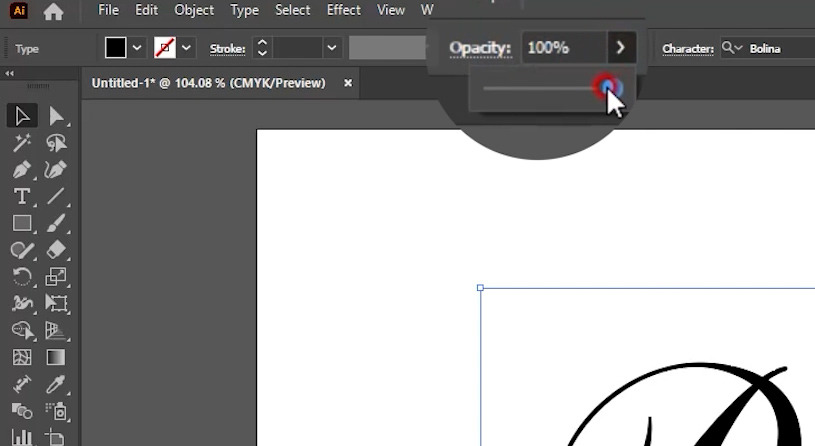Viewport: 815px width, 446px height.
Task: Choose the Rectangle tool
Action: (22, 224)
